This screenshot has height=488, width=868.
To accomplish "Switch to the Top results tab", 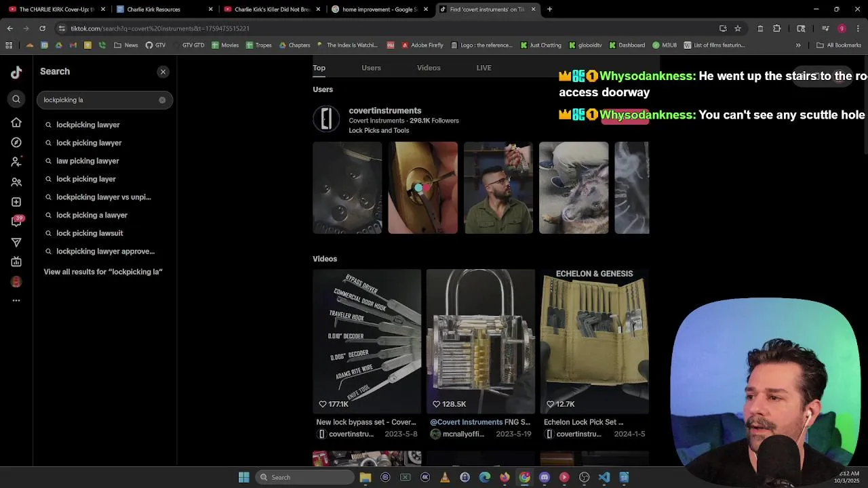I will point(319,68).
